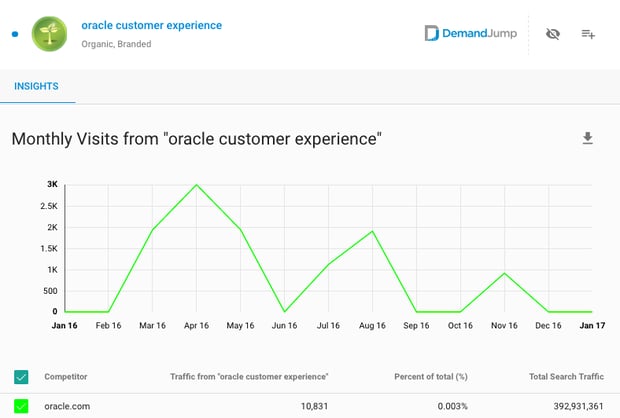Click the Organic, Branded subtitle text
Image resolution: width=620 pixels, height=418 pixels.
point(116,44)
